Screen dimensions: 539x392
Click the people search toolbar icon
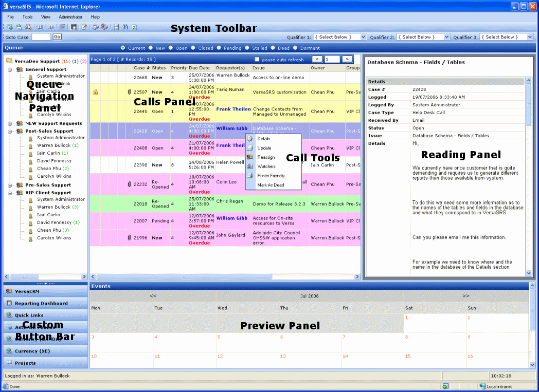tap(28, 27)
